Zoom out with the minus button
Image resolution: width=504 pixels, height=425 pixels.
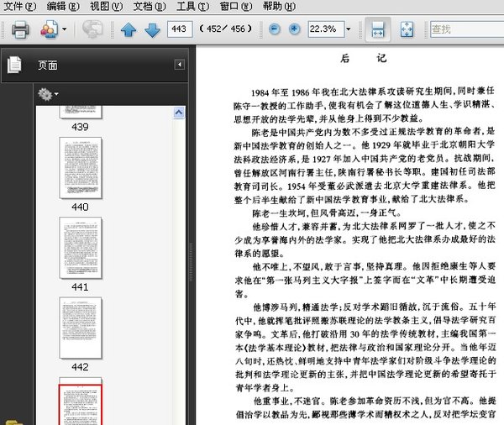(x=275, y=29)
